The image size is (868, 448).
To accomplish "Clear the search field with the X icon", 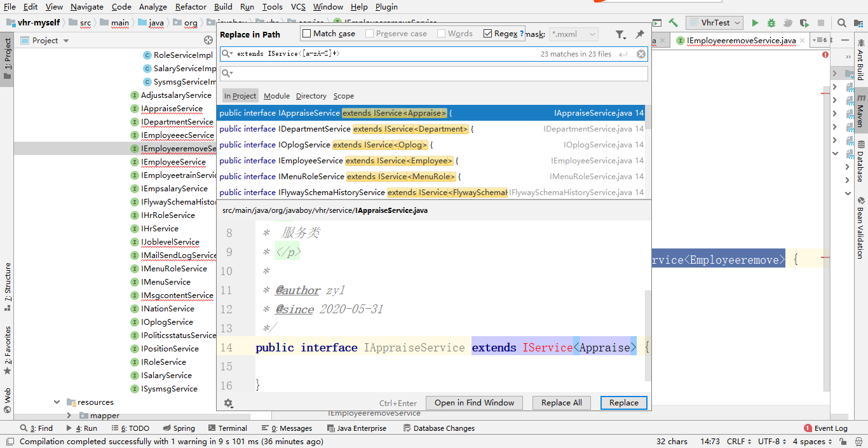I will pyautogui.click(x=641, y=54).
